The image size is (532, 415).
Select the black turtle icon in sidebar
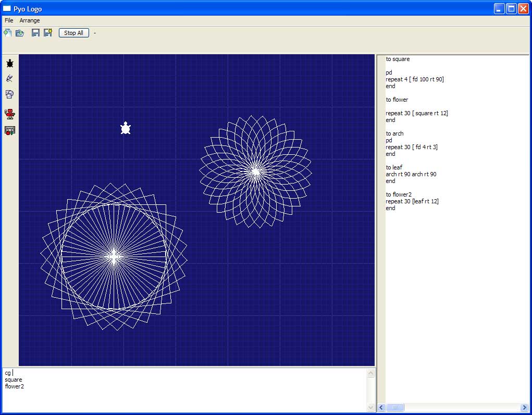click(9, 64)
